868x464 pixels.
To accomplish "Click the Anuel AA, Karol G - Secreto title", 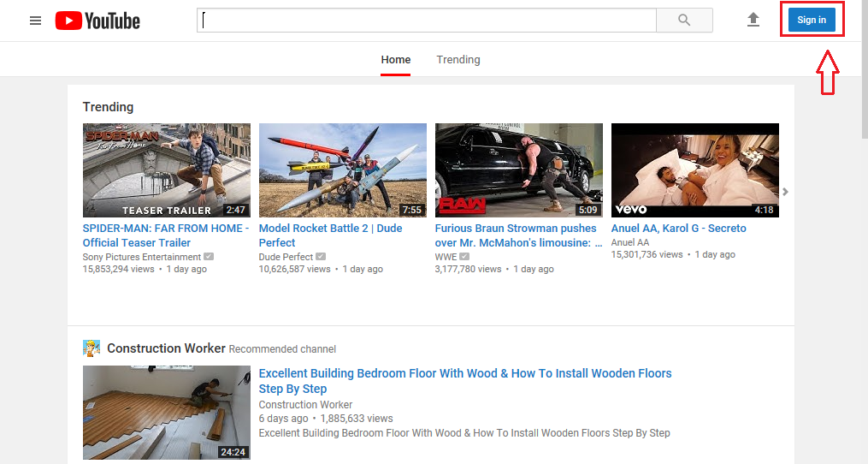I will (x=679, y=229).
